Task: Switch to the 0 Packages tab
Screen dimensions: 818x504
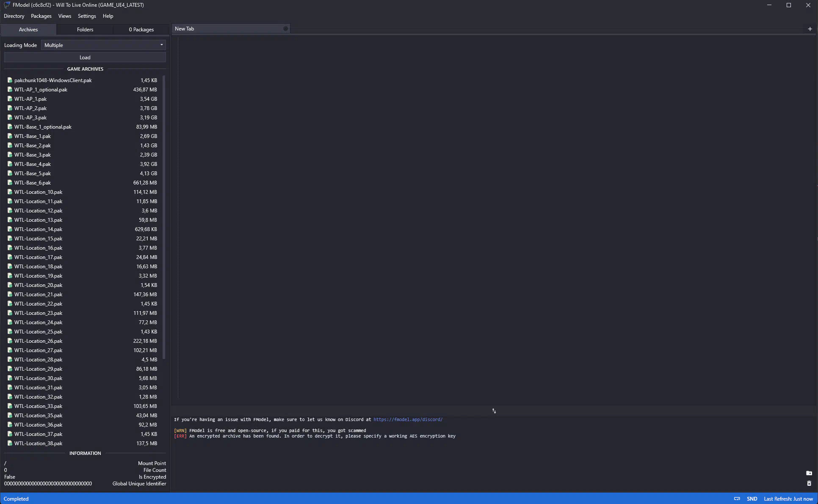Action: pos(141,30)
